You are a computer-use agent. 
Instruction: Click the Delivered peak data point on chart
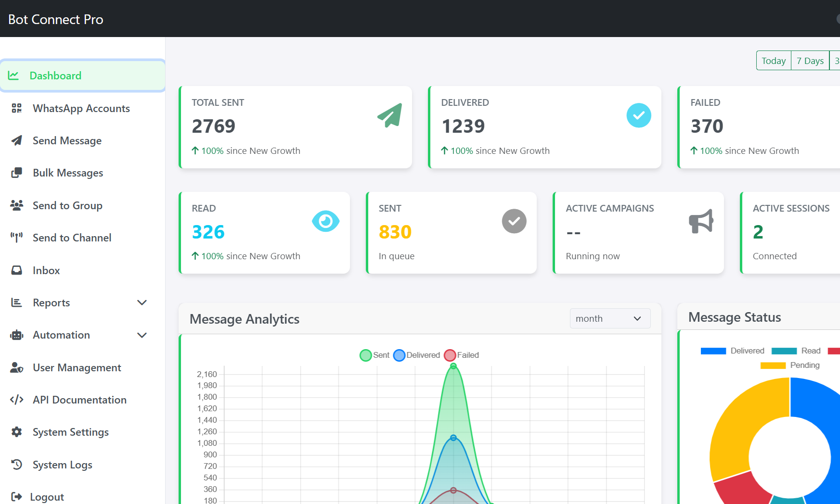coord(453,438)
